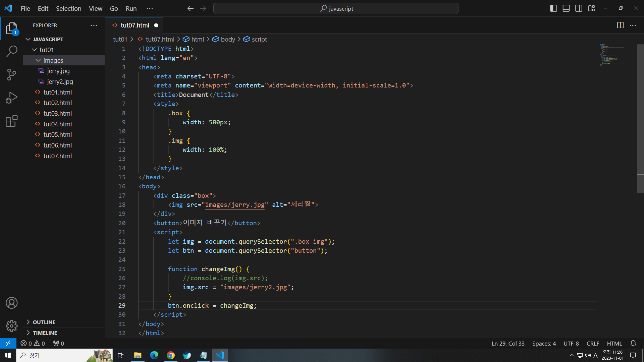Click the remote window status icon
Image resolution: width=644 pixels, height=362 pixels.
8,343
